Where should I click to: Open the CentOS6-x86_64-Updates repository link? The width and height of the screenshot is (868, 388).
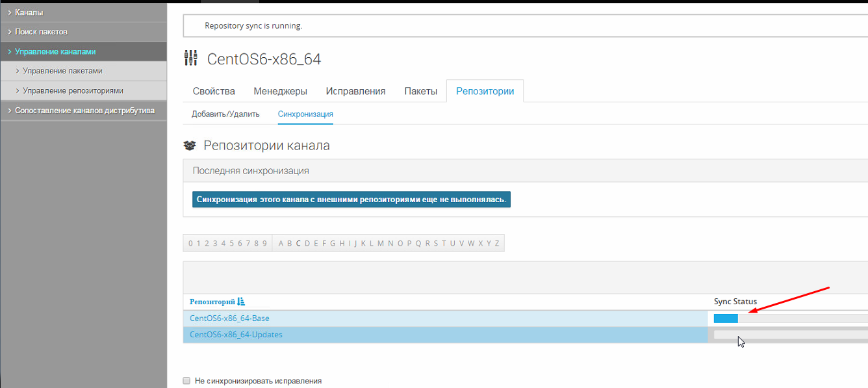pyautogui.click(x=236, y=335)
